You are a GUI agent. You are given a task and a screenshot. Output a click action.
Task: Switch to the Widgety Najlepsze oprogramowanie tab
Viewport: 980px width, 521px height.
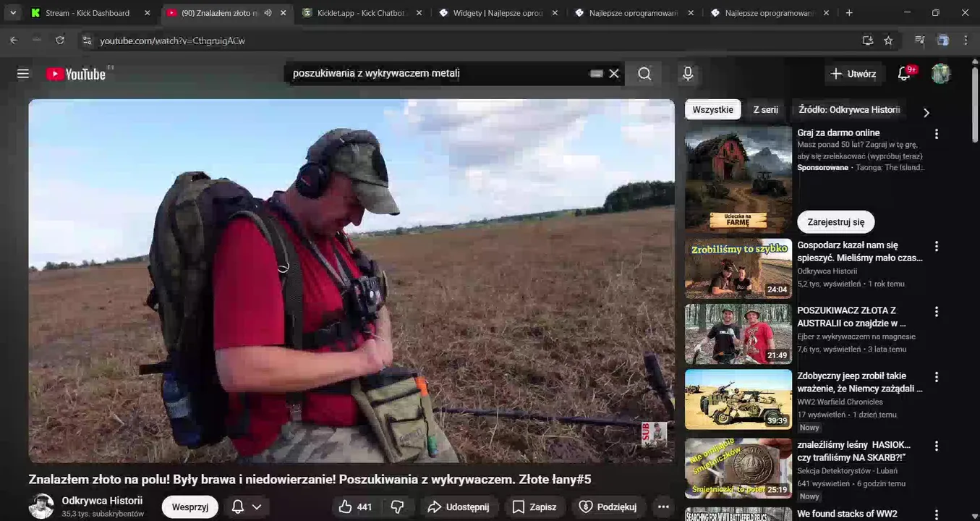point(498,12)
